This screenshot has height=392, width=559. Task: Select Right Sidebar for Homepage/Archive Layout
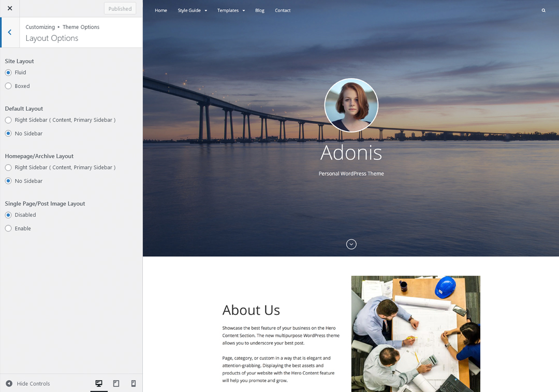[8, 168]
